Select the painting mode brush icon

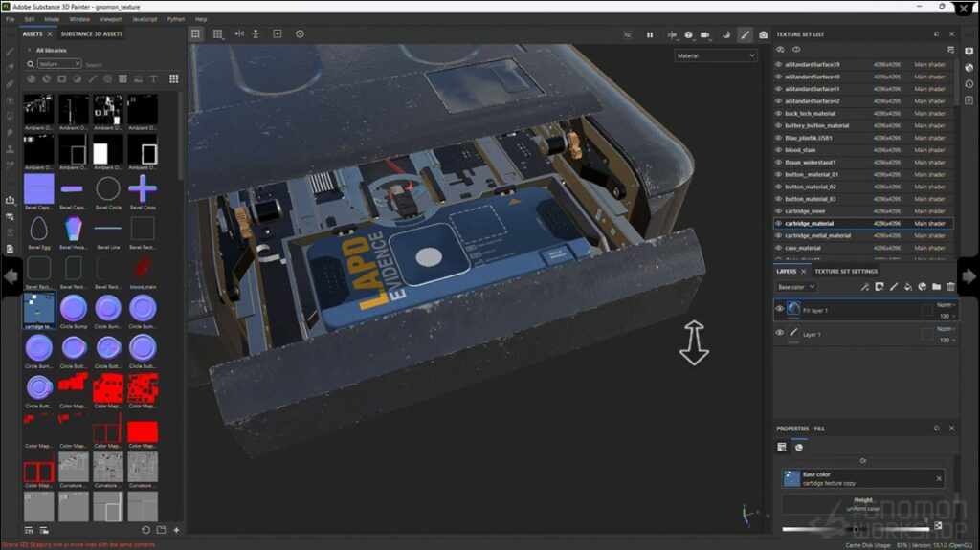click(x=745, y=35)
